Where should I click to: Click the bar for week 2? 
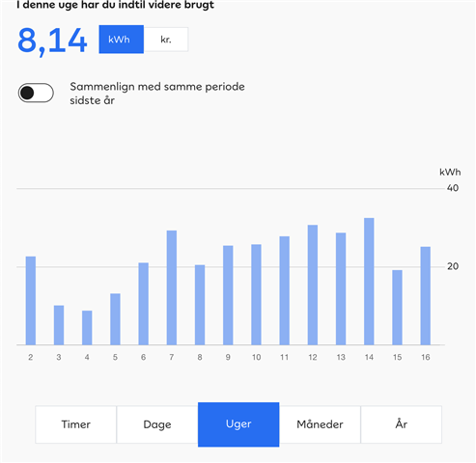coord(31,301)
